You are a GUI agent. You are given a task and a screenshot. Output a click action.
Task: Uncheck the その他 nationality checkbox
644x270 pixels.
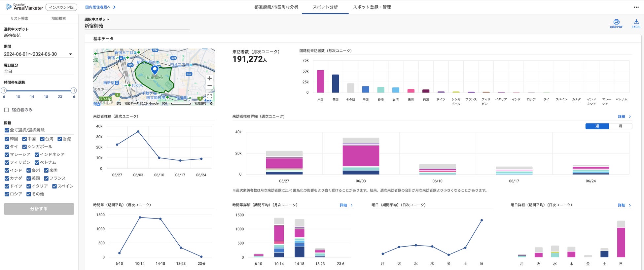coord(29,194)
